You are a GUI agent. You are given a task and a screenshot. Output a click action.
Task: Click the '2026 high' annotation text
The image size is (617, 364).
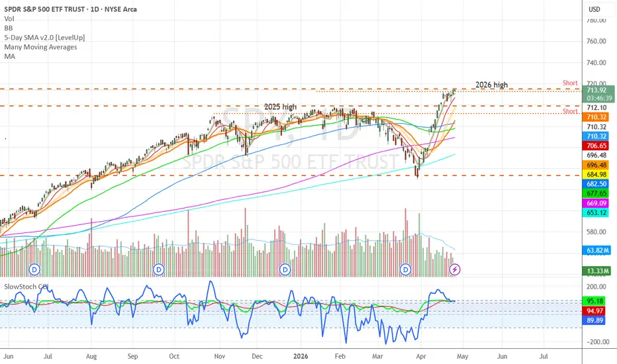pos(491,85)
